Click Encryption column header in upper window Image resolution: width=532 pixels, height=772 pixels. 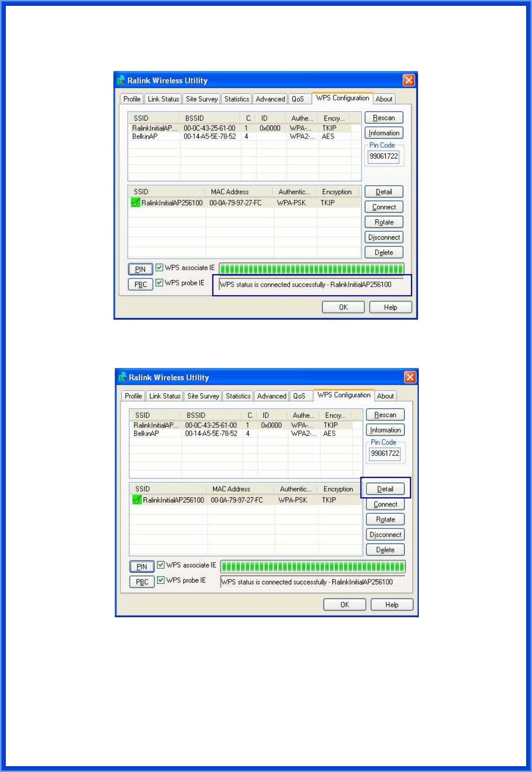[338, 192]
